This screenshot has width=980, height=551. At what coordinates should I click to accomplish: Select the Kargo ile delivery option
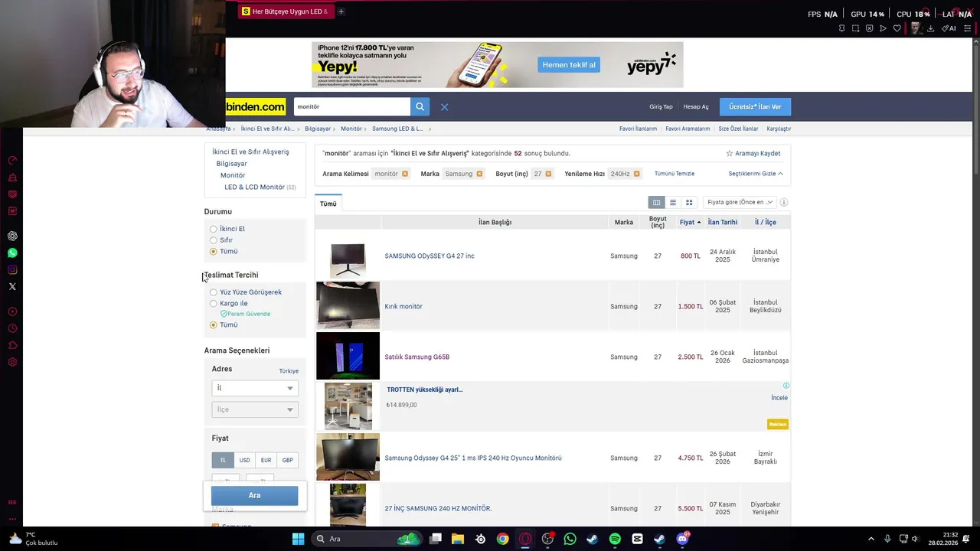tap(214, 304)
